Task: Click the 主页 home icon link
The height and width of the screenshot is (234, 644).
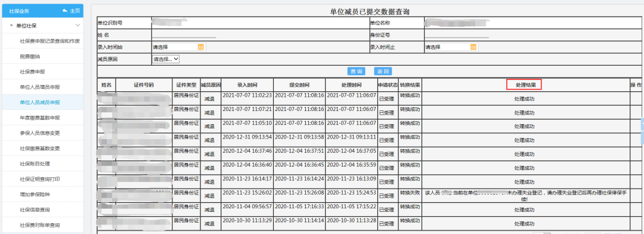Action: 71,11
